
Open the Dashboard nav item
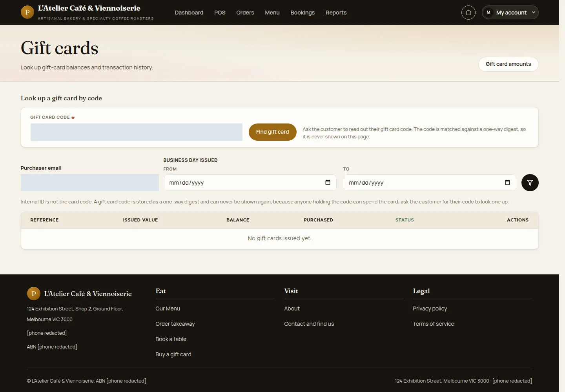[189, 13]
